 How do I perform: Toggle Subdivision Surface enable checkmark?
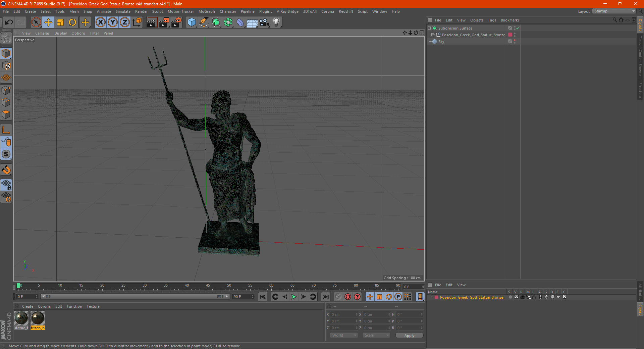coord(518,28)
